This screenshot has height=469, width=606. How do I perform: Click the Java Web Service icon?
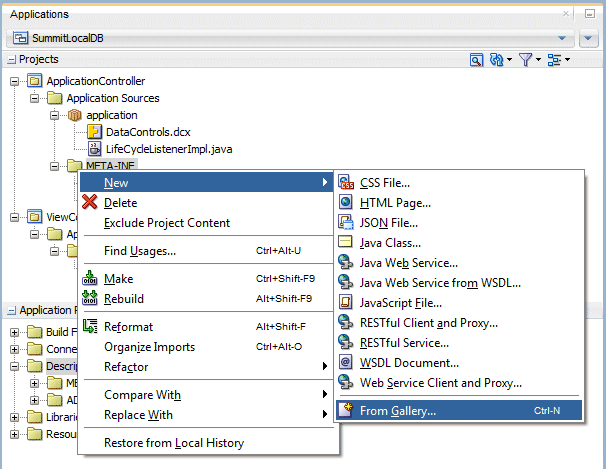pyautogui.click(x=346, y=262)
